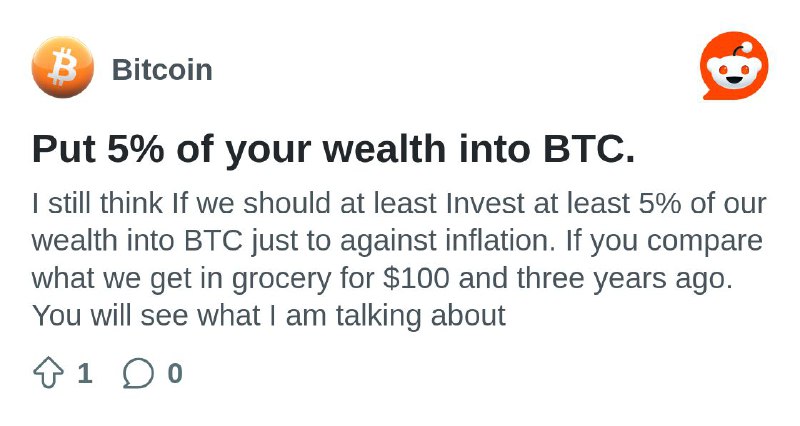This screenshot has width=800, height=426.
Task: Click '5%' in the post title
Action: coord(136,149)
